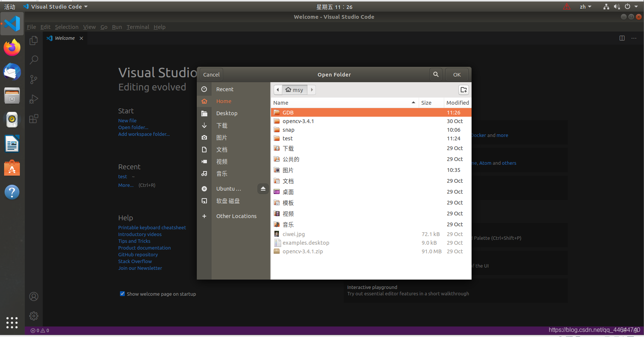This screenshot has height=337, width=644.
Task: Select Desktop in dialog sidebar
Action: click(233, 113)
